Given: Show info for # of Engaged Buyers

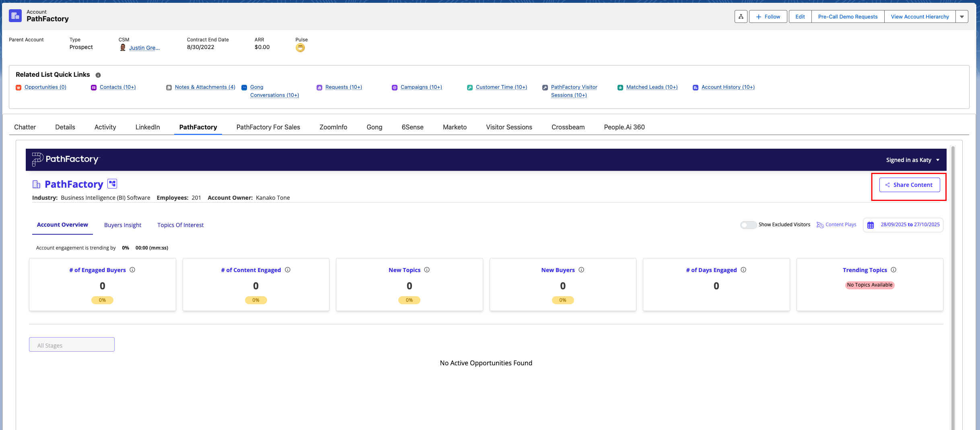Looking at the screenshot, I should click(x=132, y=270).
